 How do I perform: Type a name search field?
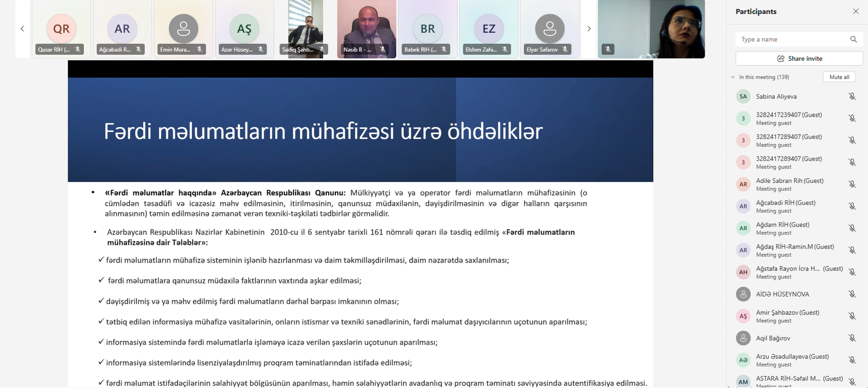(799, 39)
